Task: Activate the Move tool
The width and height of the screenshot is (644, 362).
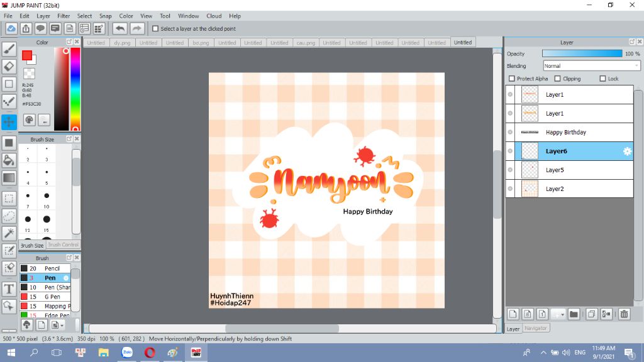Action: pyautogui.click(x=9, y=122)
